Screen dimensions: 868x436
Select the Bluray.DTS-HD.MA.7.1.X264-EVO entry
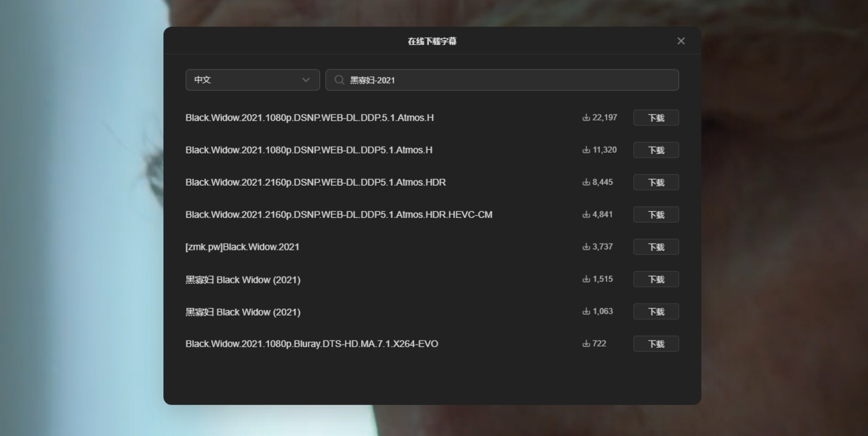click(x=312, y=344)
